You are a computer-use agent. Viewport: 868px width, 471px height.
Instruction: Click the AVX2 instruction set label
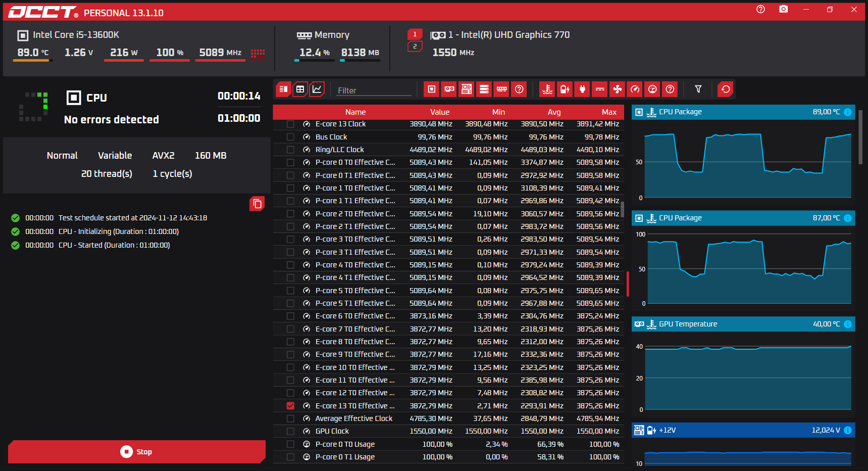pos(164,156)
